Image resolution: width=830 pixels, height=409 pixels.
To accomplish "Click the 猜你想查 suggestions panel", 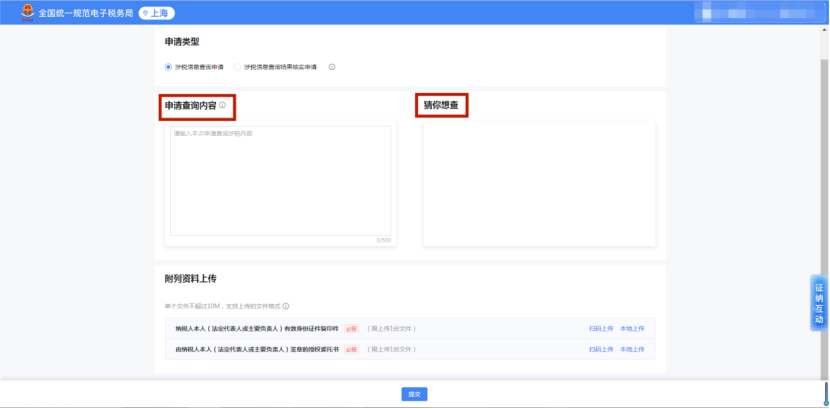I will click(x=539, y=183).
